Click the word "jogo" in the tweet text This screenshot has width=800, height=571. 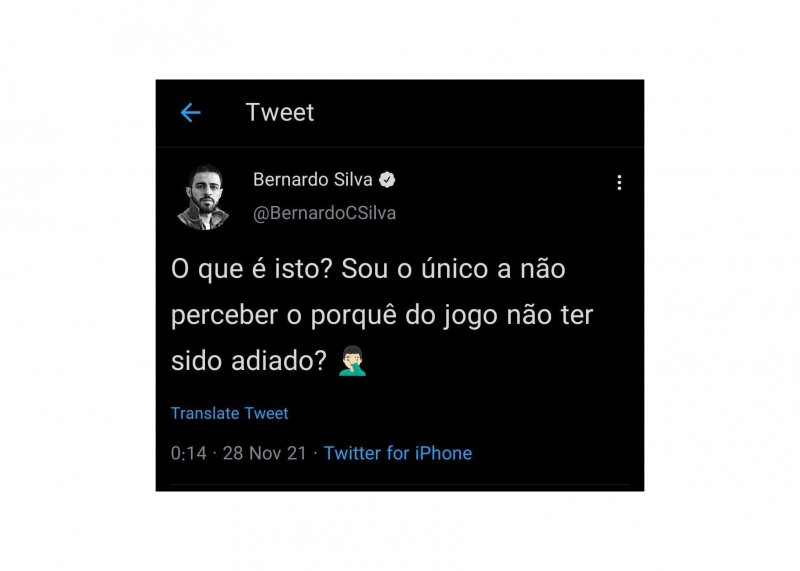(470, 316)
